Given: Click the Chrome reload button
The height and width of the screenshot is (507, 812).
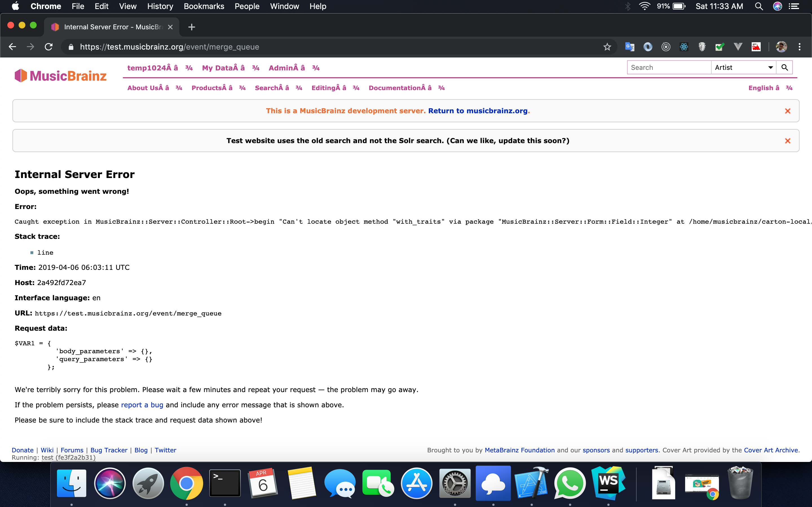Looking at the screenshot, I should [x=49, y=47].
